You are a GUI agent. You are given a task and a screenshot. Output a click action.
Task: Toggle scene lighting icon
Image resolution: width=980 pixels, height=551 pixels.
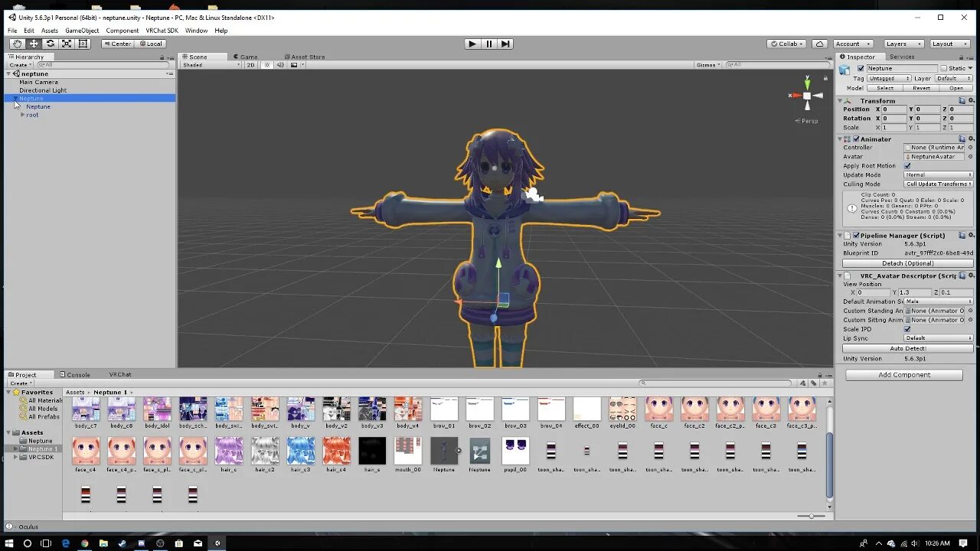pos(267,65)
